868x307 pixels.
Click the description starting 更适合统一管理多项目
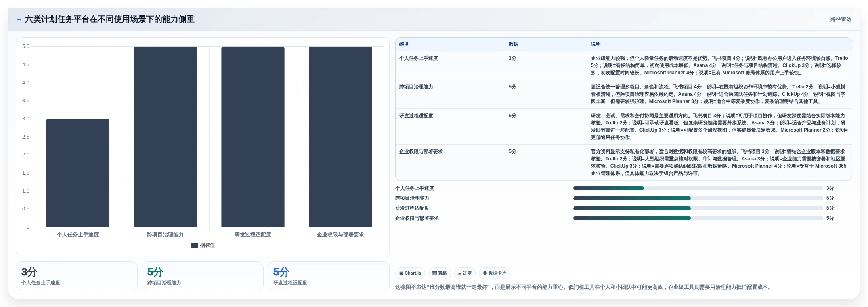718,94
